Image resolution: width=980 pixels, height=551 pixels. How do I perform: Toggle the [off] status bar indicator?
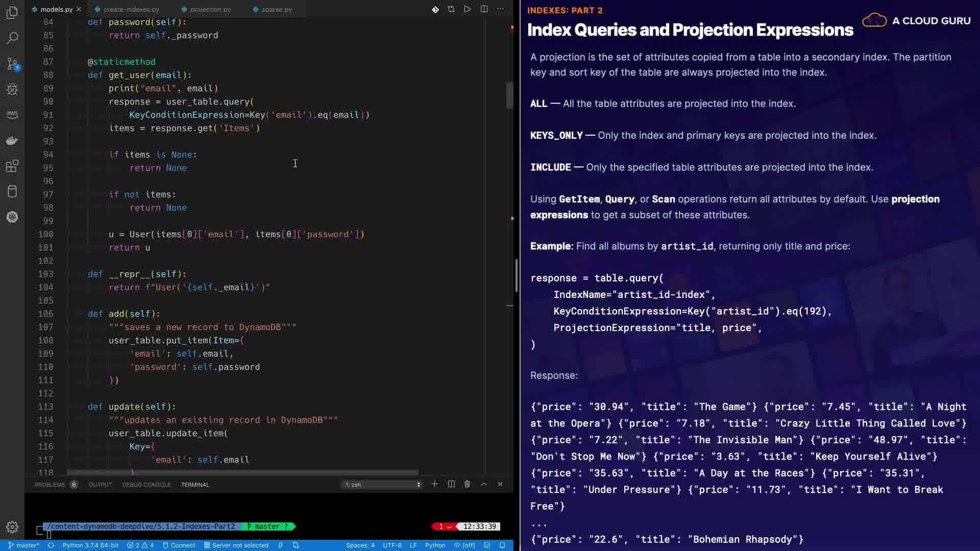(464, 545)
